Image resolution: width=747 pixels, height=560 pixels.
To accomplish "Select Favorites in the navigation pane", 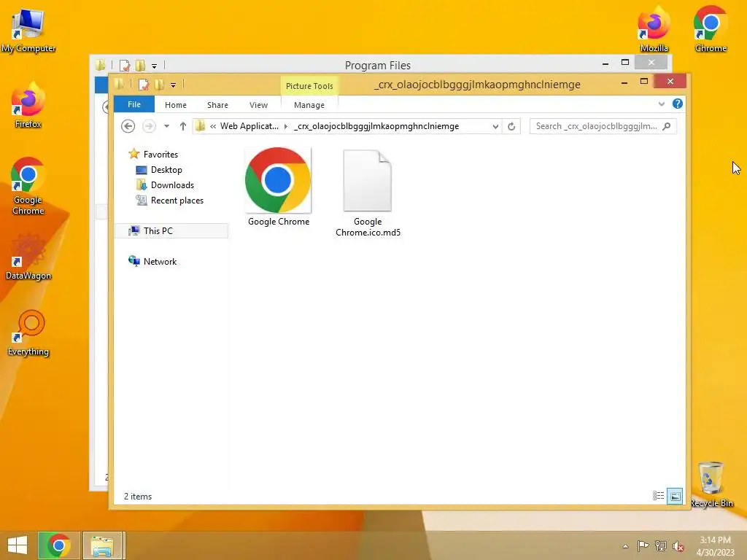I will pyautogui.click(x=160, y=155).
